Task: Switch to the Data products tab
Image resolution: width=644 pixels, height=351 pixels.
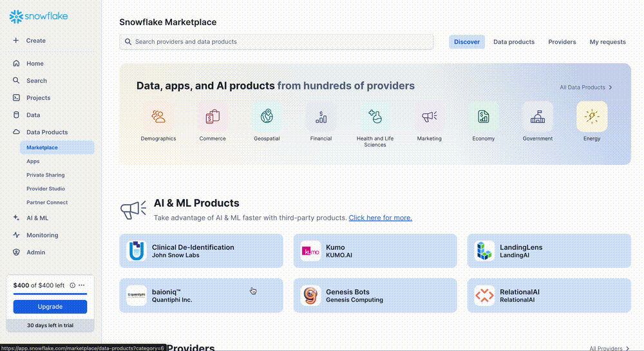Action: click(514, 42)
